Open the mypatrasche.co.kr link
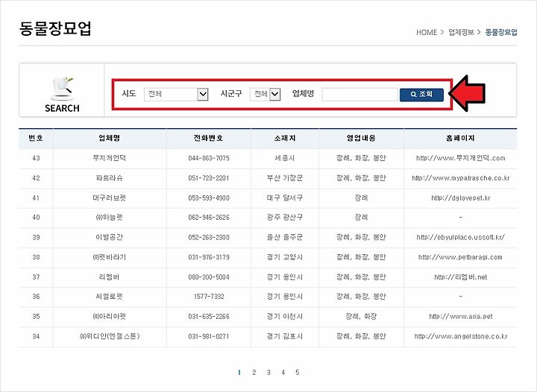Screen dimensions: 537x392 point(461,178)
